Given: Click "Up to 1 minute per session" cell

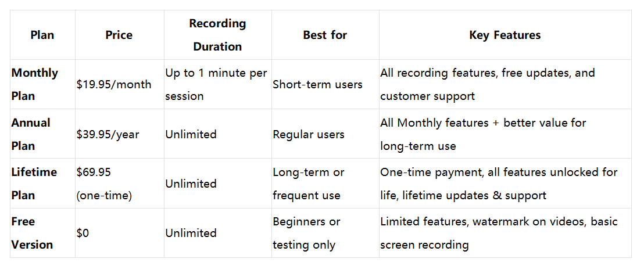Looking at the screenshot, I should pyautogui.click(x=216, y=85).
